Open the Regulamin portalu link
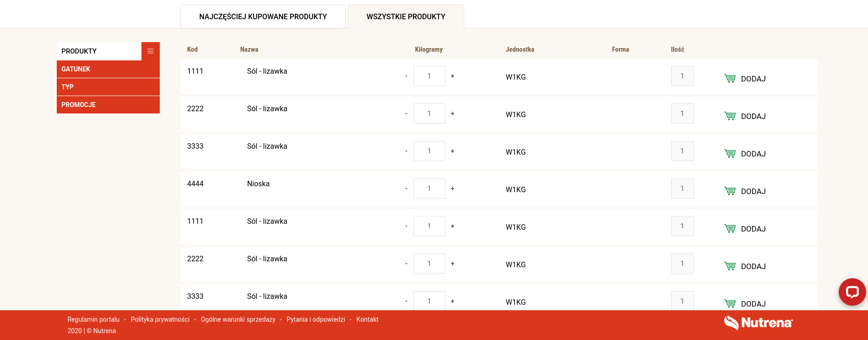The image size is (868, 340). [x=93, y=319]
